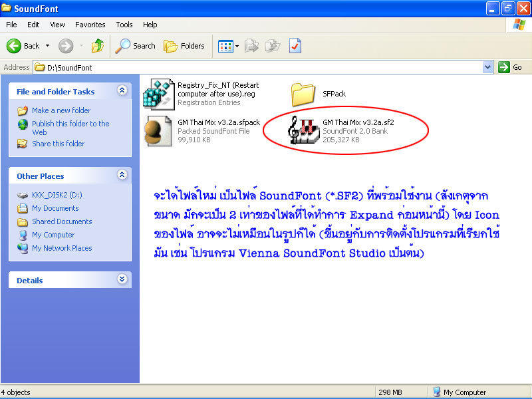Click the My Computer status bar zone
This screenshot has height=399, width=532.
[460, 392]
